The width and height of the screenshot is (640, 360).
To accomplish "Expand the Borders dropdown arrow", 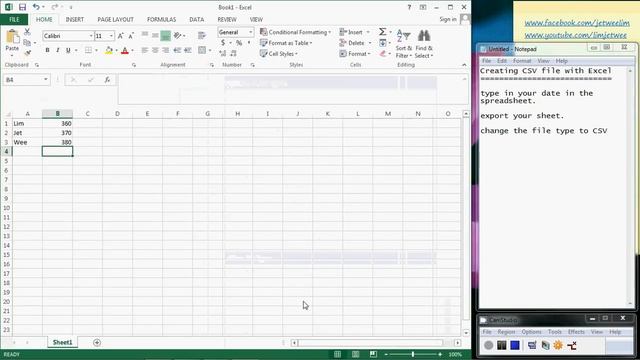I will (96, 50).
